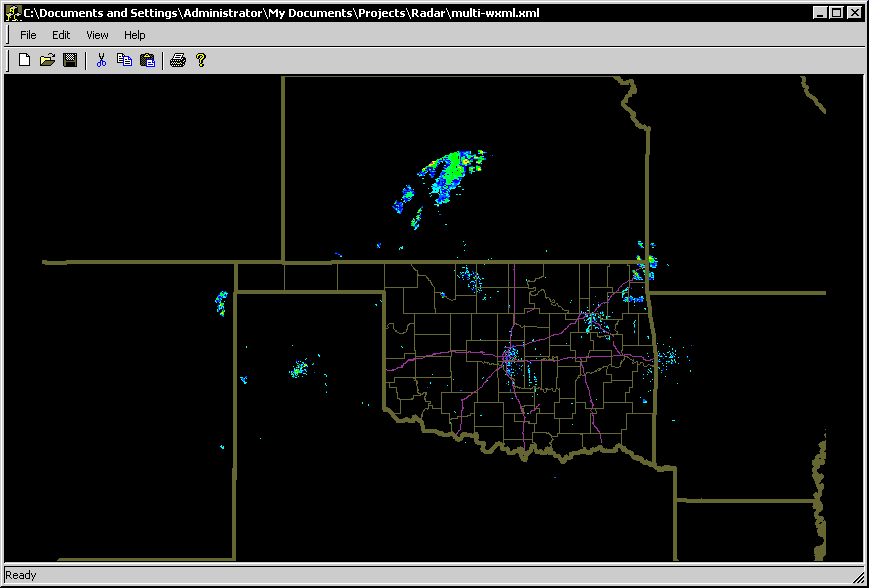This screenshot has height=588, width=869.
Task: Create a new file with the New icon
Action: (23, 59)
